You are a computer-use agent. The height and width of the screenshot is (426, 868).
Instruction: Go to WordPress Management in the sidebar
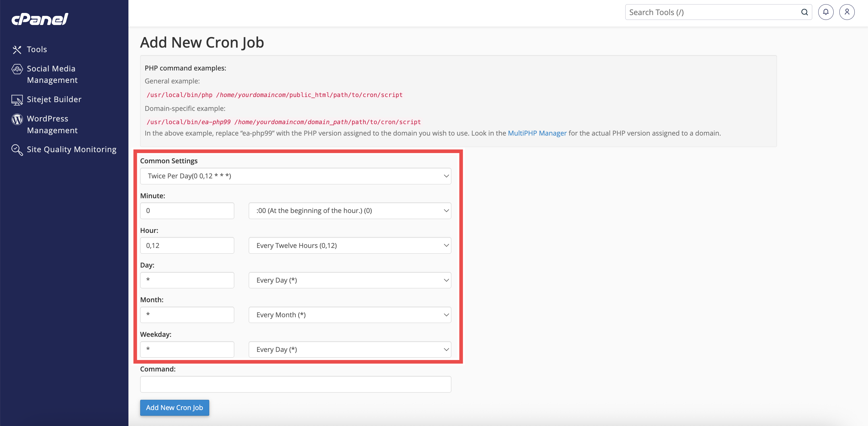(x=52, y=124)
